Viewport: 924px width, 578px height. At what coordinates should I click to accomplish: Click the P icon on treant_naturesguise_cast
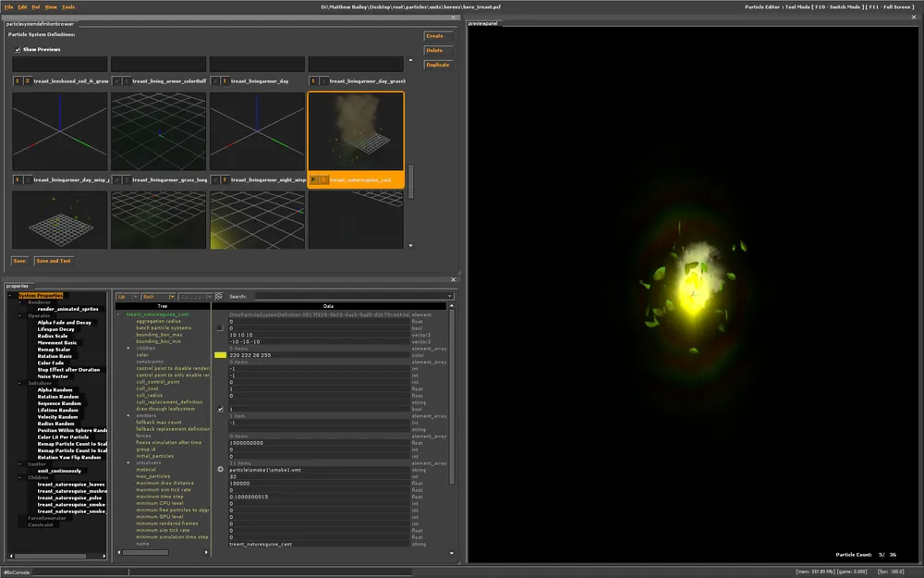tap(314, 179)
